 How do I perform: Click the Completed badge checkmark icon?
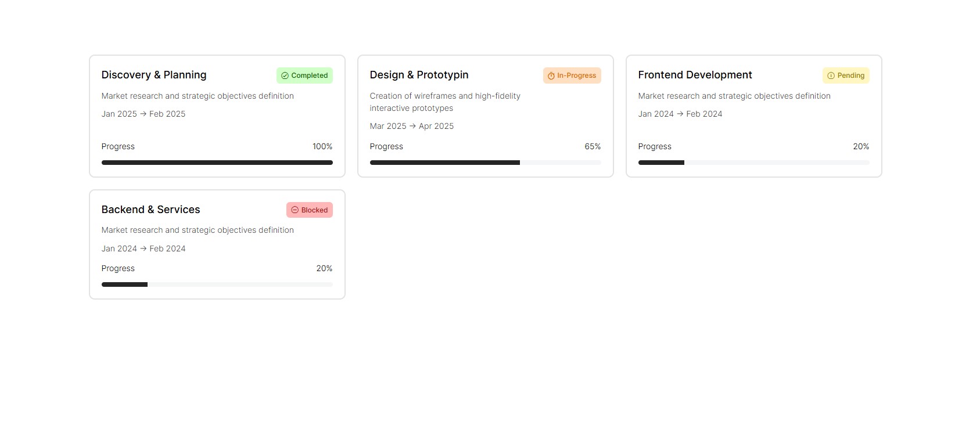285,75
